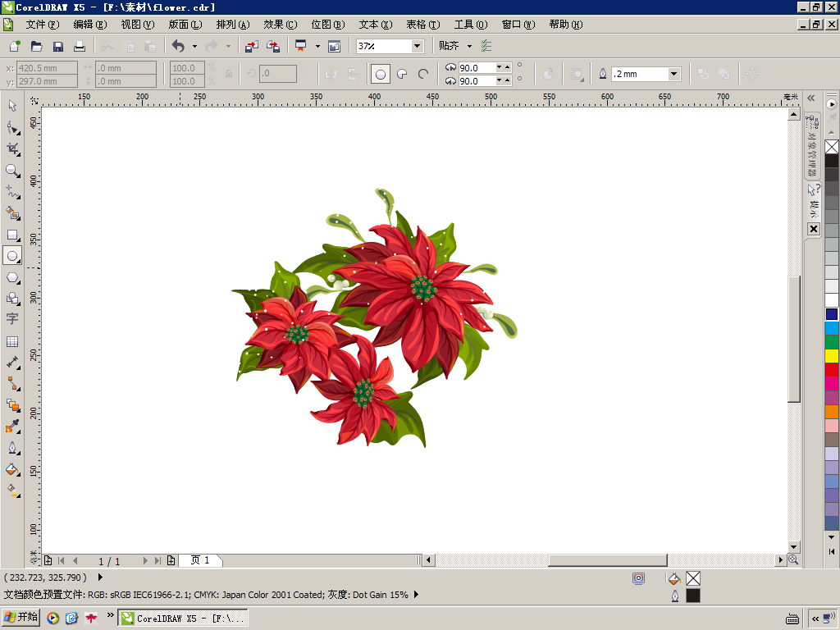The image size is (840, 630).
Task: Click the Print icon in toolbar
Action: click(x=80, y=47)
